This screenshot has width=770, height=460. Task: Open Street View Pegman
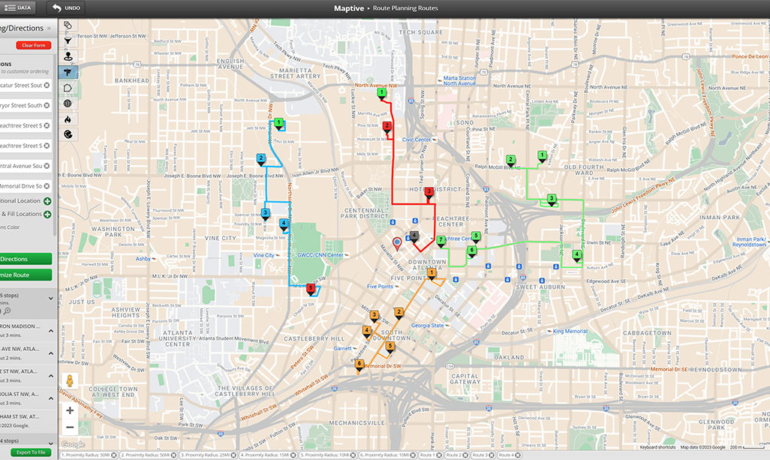[70, 381]
